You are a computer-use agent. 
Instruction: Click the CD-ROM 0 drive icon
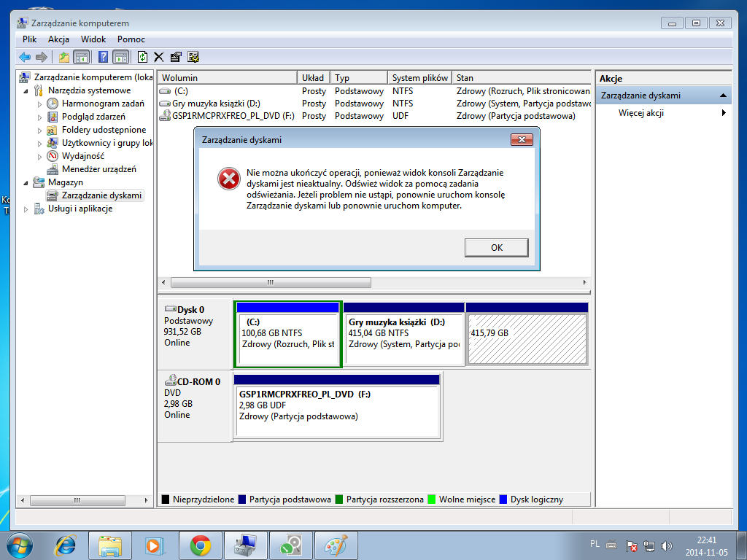pos(170,381)
